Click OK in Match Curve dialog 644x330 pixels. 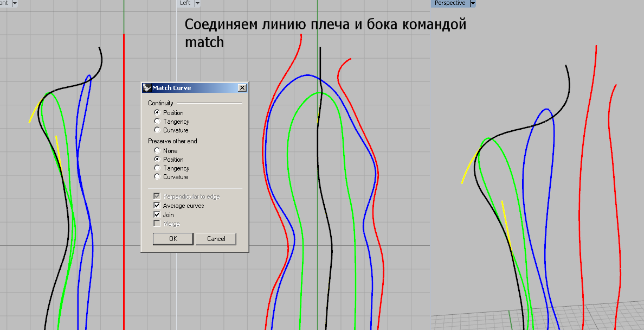173,239
